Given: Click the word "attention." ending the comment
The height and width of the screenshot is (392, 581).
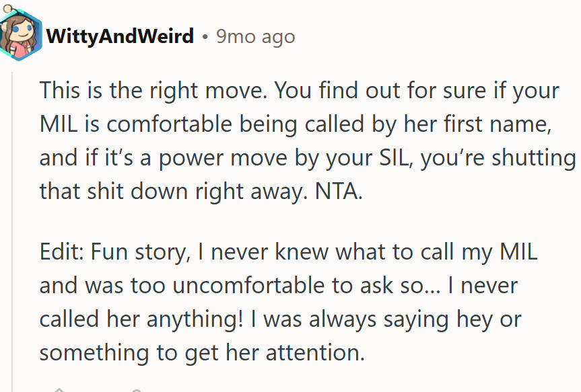Looking at the screenshot, I should pyautogui.click(x=315, y=352).
